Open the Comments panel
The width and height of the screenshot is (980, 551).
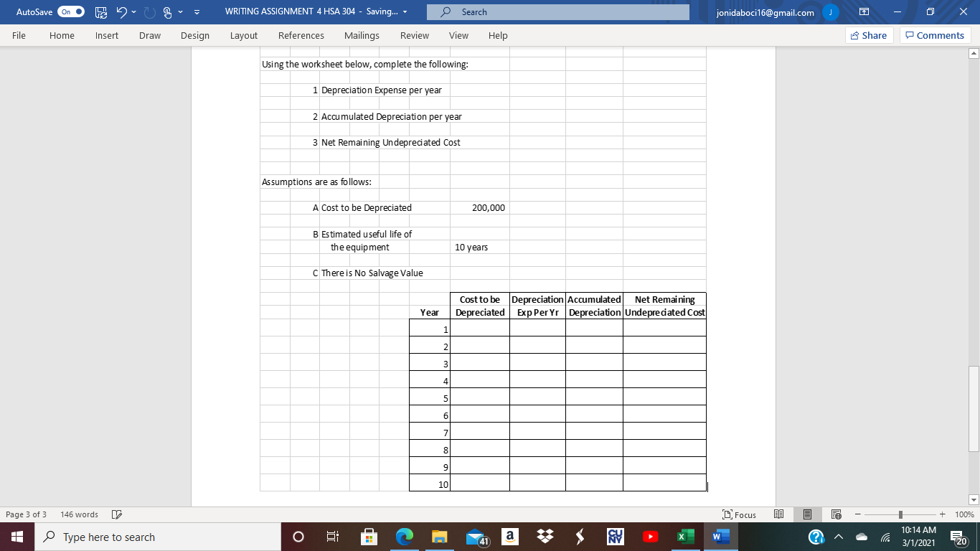coord(935,34)
